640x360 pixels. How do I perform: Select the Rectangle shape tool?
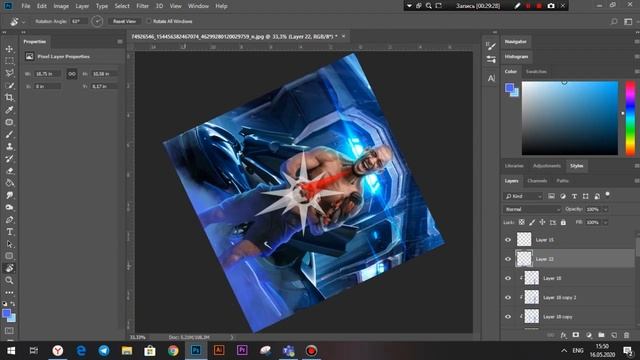pyautogui.click(x=9, y=256)
